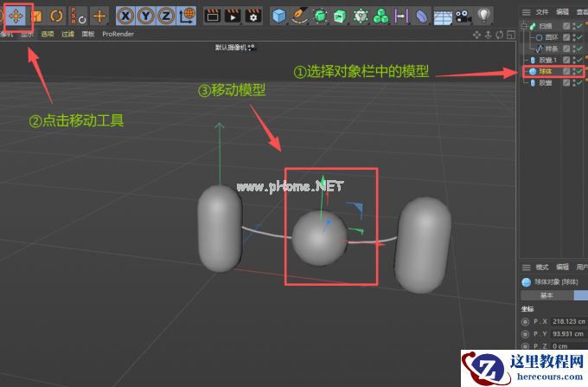Open the 面板 viewport menu

[88, 34]
